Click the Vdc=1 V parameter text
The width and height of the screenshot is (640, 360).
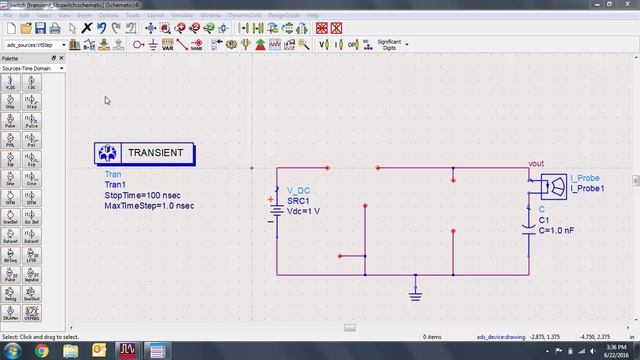303,211
